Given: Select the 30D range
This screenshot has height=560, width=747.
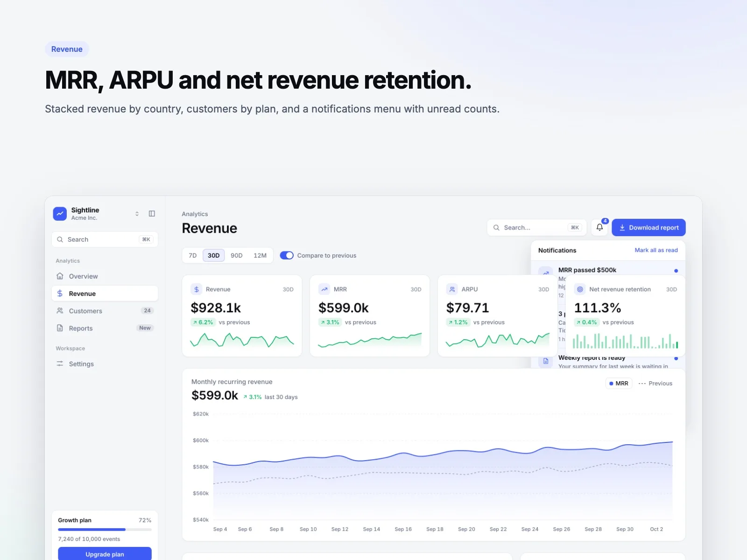Looking at the screenshot, I should 214,255.
